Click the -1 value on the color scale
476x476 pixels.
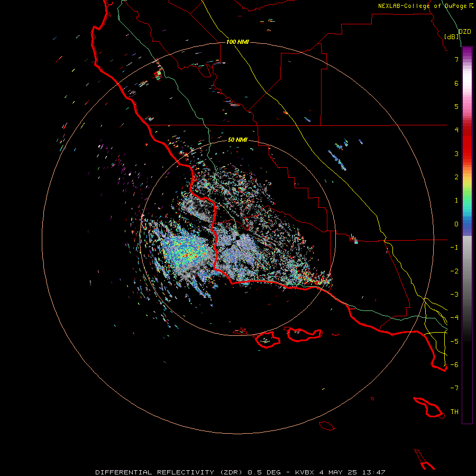(454, 248)
